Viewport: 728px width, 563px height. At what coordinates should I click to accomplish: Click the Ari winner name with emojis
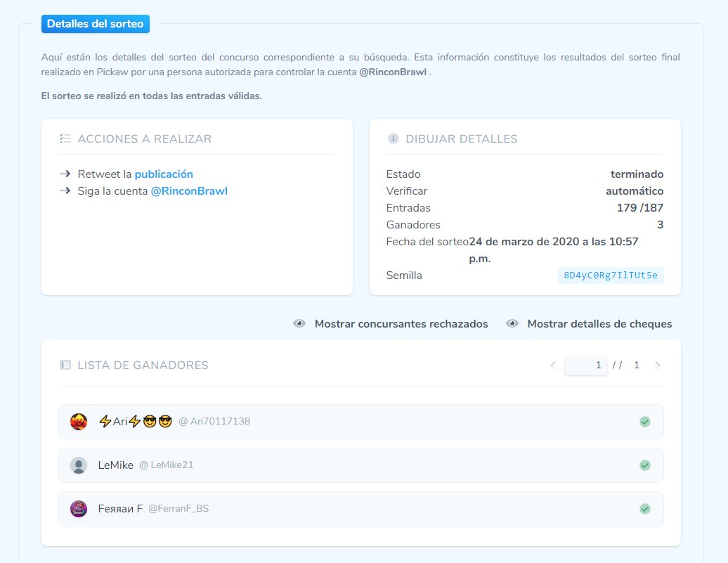pos(135,421)
